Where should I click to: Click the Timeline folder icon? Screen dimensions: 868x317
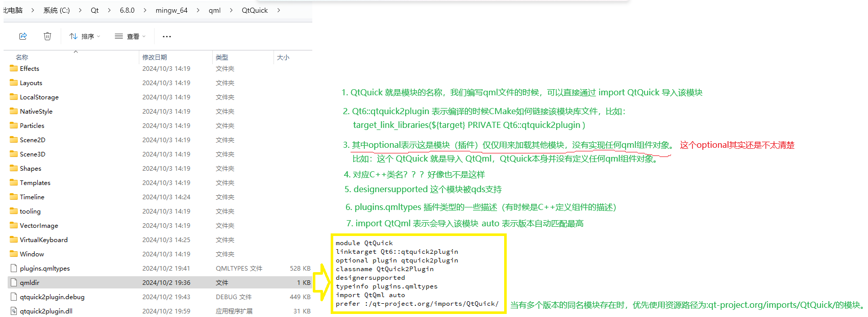click(14, 197)
